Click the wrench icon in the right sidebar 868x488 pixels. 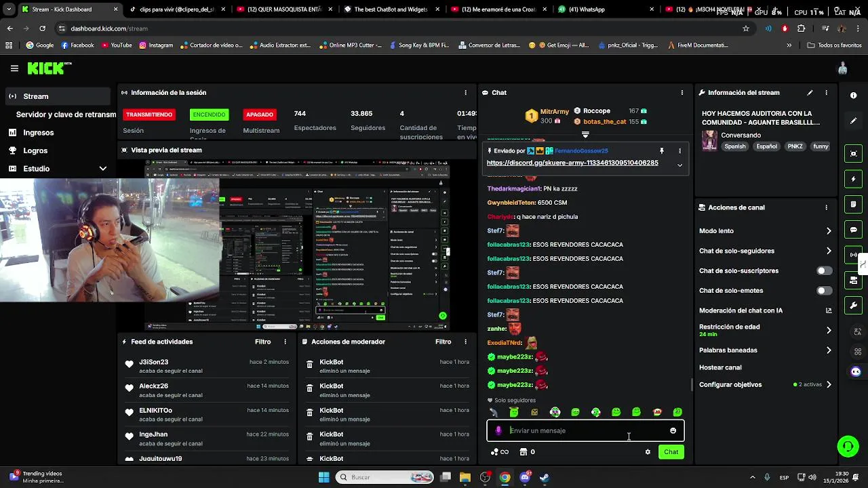pos(854,306)
